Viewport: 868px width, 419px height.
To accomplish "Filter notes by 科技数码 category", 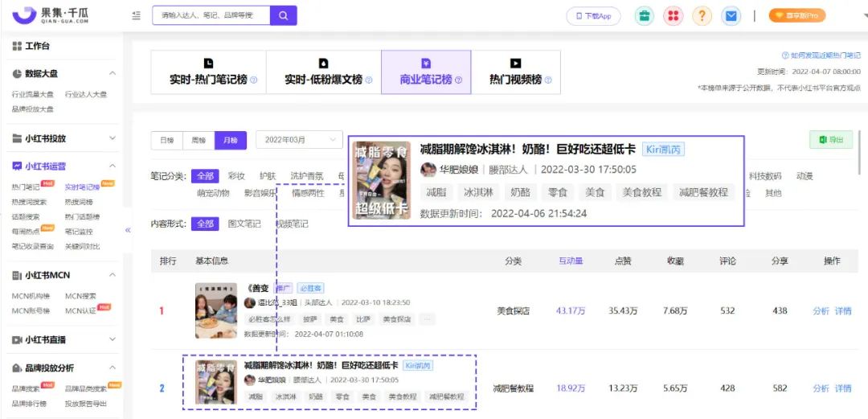I will (x=765, y=176).
